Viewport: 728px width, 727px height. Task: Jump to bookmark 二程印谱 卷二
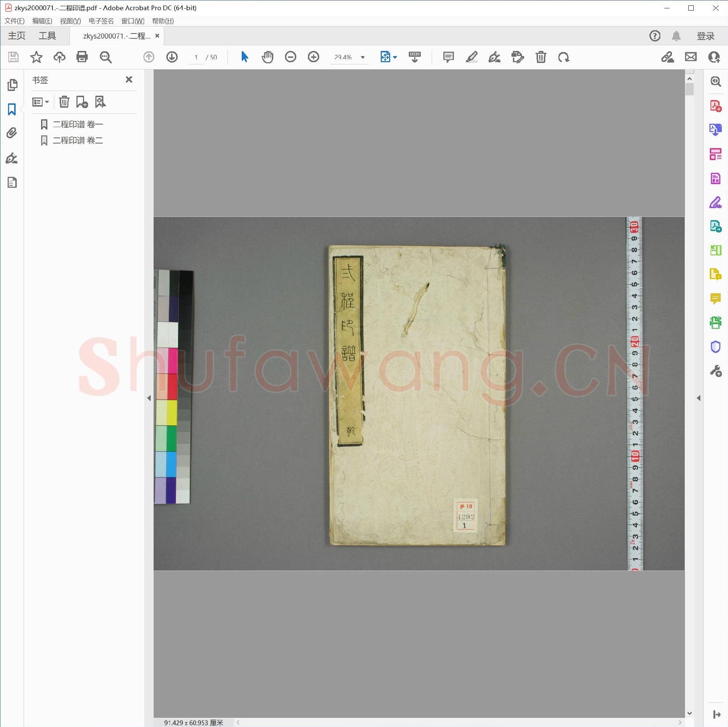pos(78,140)
